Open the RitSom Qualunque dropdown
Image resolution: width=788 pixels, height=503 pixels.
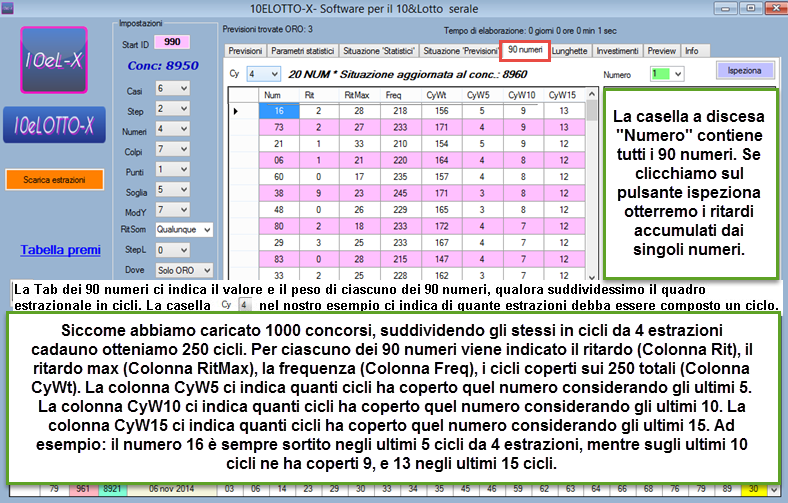coord(184,230)
